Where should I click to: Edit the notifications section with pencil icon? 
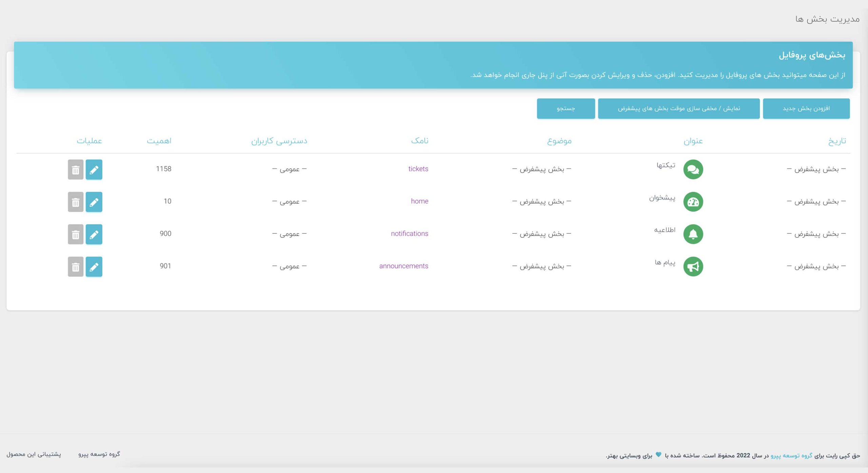[94, 234]
